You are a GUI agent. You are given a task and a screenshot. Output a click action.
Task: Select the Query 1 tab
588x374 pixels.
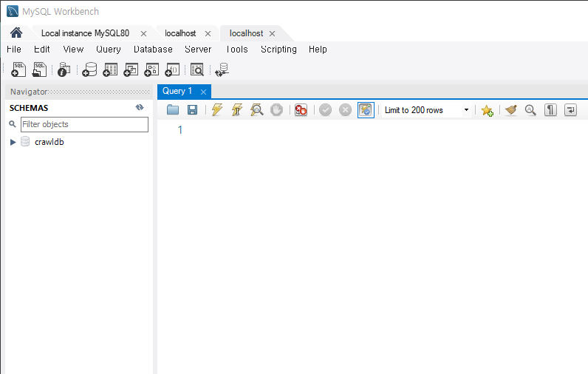click(177, 91)
